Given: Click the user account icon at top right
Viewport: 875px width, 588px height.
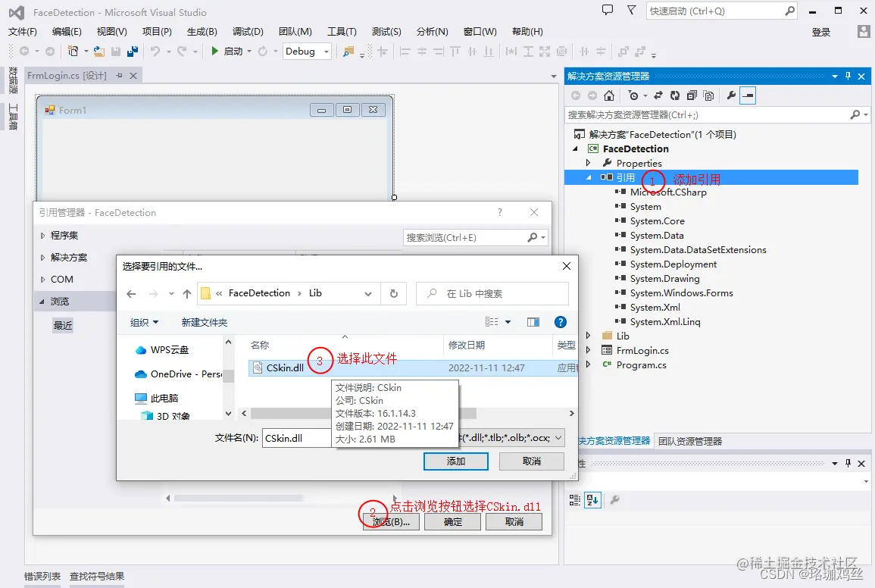Looking at the screenshot, I should pyautogui.click(x=864, y=31).
